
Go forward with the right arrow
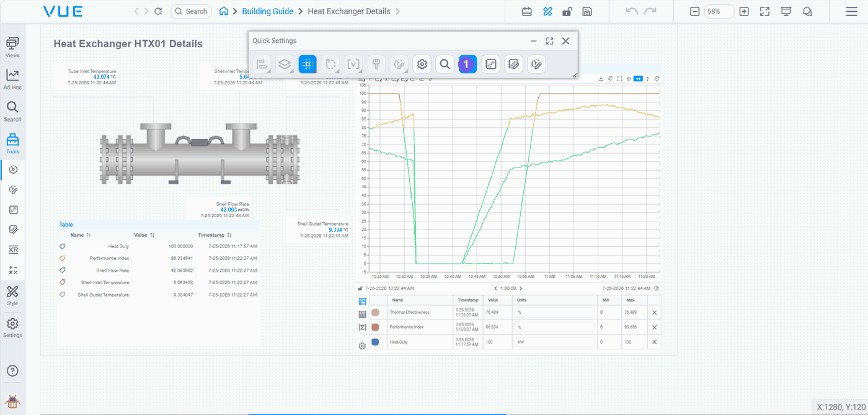pyautogui.click(x=146, y=11)
